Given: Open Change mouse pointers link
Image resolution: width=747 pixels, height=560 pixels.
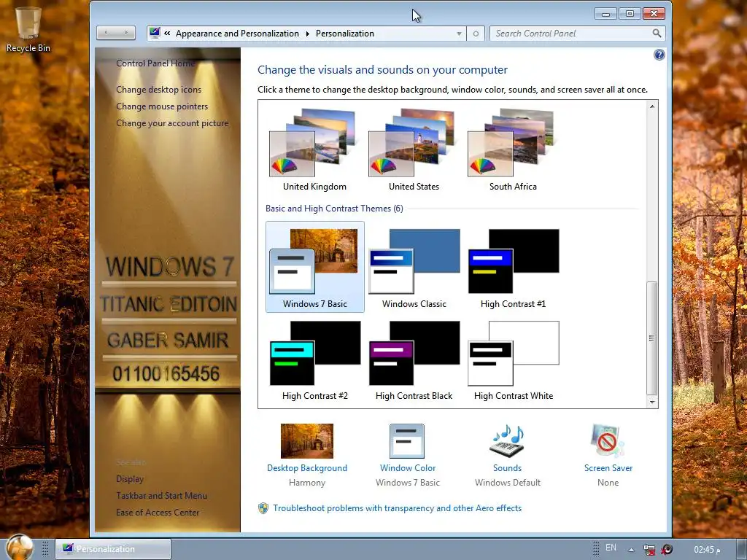Looking at the screenshot, I should click(162, 106).
